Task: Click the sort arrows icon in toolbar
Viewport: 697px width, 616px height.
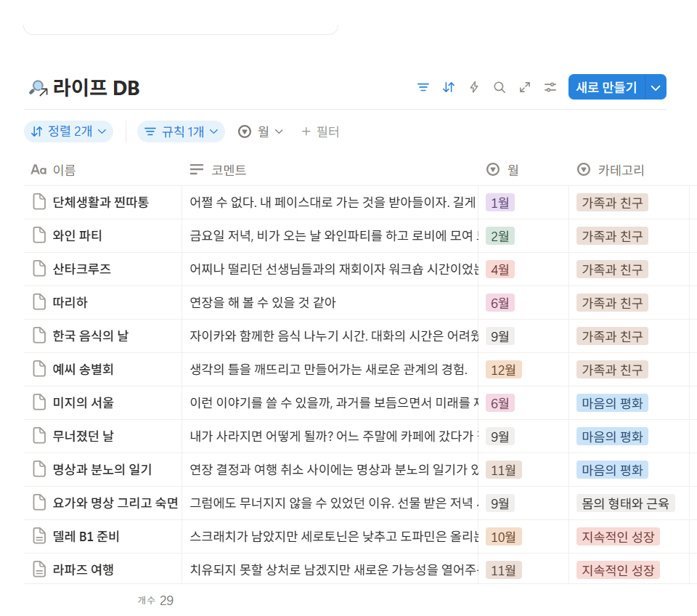Action: tap(449, 87)
